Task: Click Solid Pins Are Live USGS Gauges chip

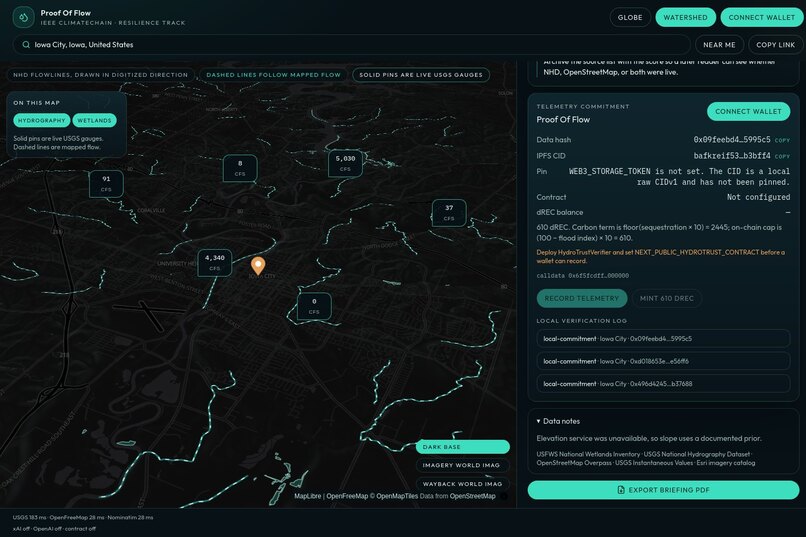Action: 421,75
